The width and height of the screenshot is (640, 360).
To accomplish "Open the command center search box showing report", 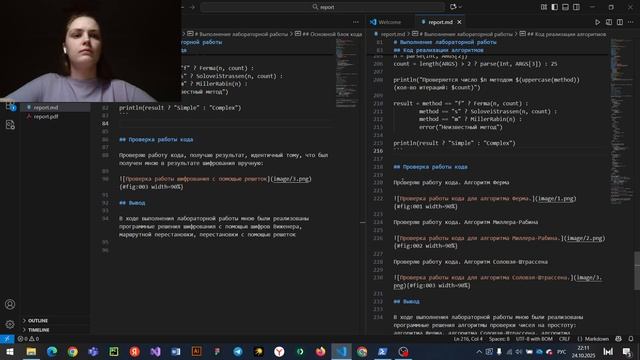I will (322, 7).
